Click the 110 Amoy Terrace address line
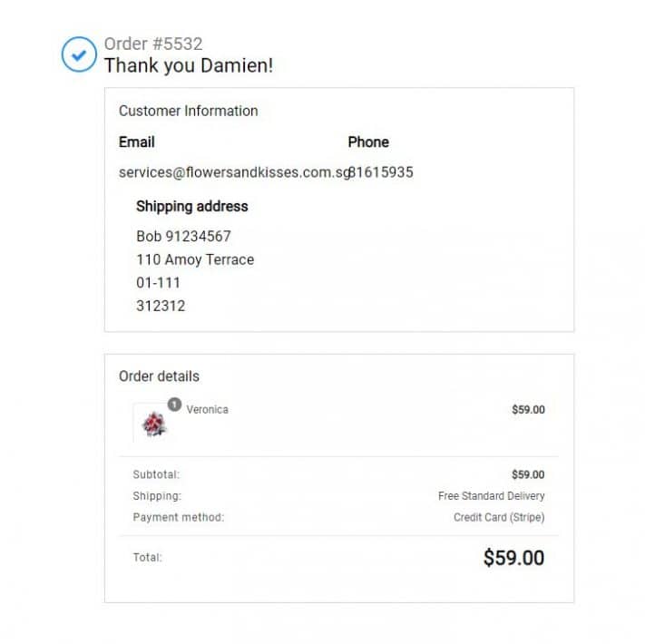Image resolution: width=645 pixels, height=644 pixels. [x=194, y=259]
